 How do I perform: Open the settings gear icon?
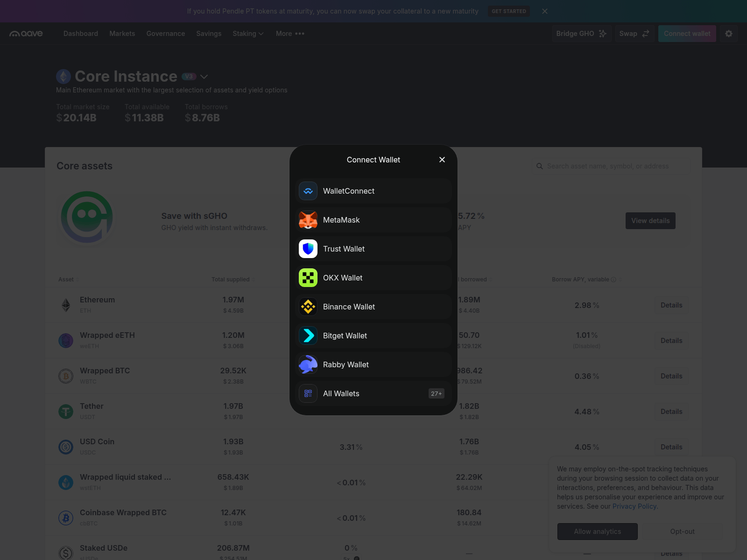click(x=729, y=34)
